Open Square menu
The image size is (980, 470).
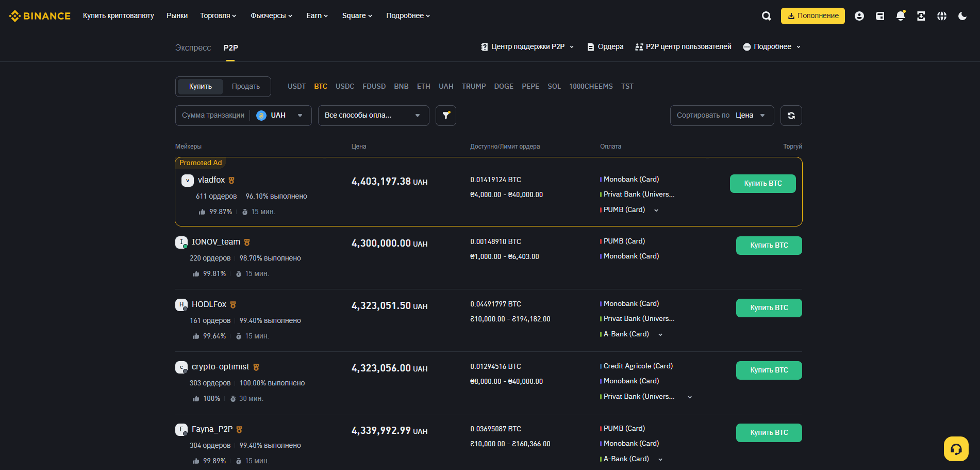357,16
